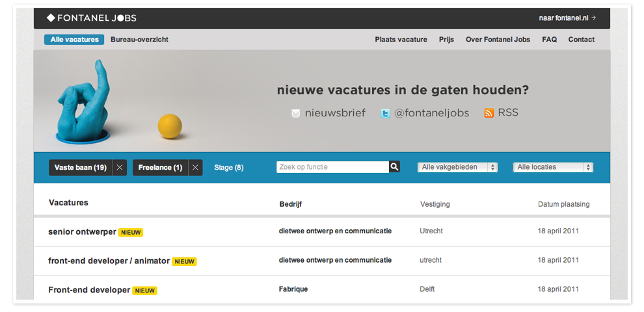Open the Alle vakgebieden dropdown
This screenshot has height=312, width=644.
[457, 167]
